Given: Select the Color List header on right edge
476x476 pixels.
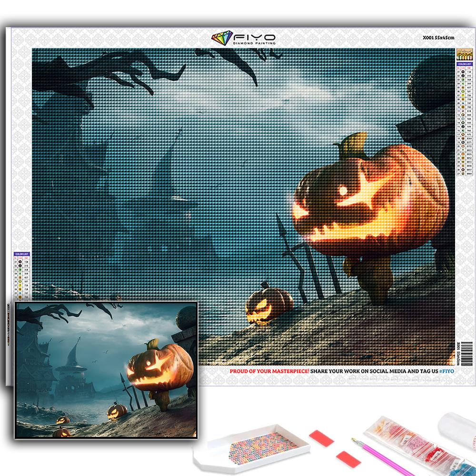Looking at the screenshot, I should 464,63.
